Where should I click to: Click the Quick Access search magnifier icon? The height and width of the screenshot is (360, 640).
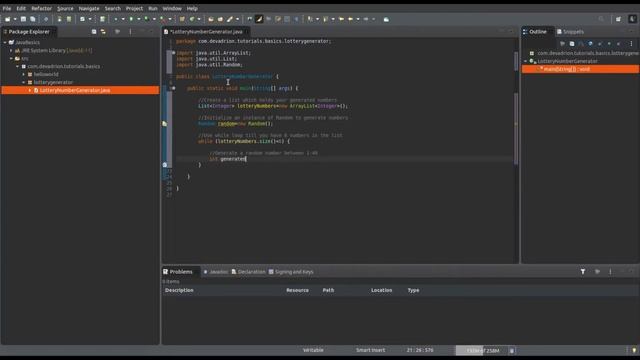(601, 19)
